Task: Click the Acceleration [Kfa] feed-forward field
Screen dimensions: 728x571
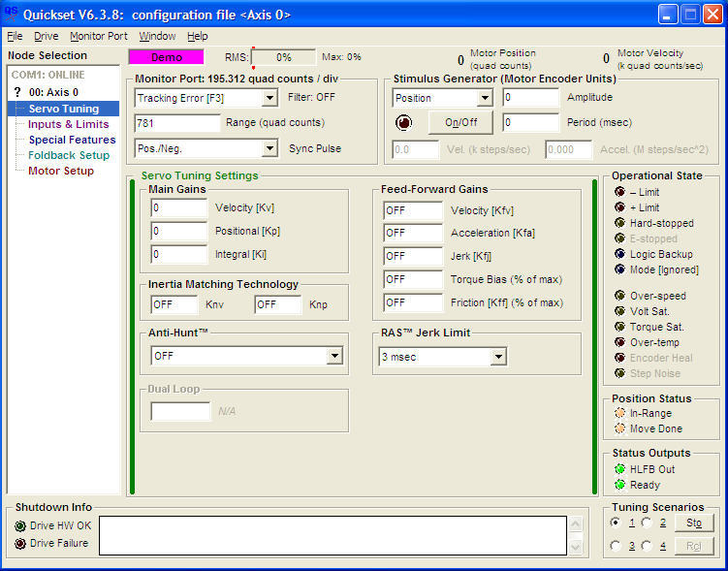Action: [413, 233]
